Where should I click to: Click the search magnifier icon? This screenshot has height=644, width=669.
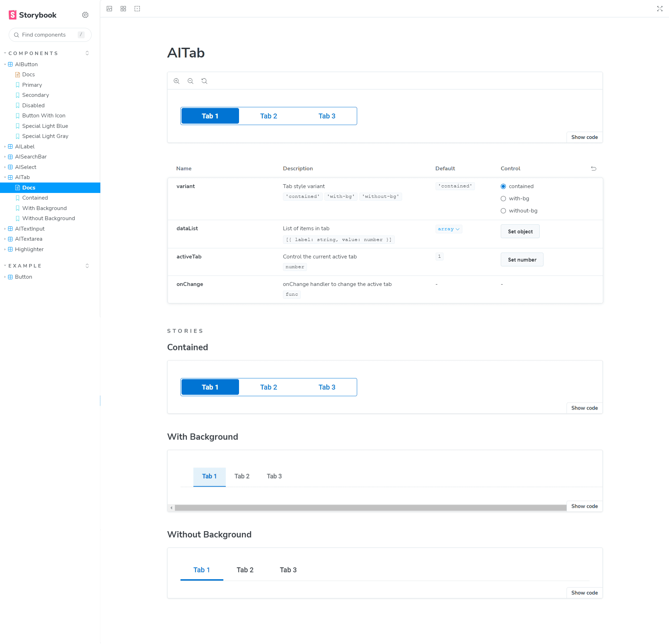coord(16,35)
